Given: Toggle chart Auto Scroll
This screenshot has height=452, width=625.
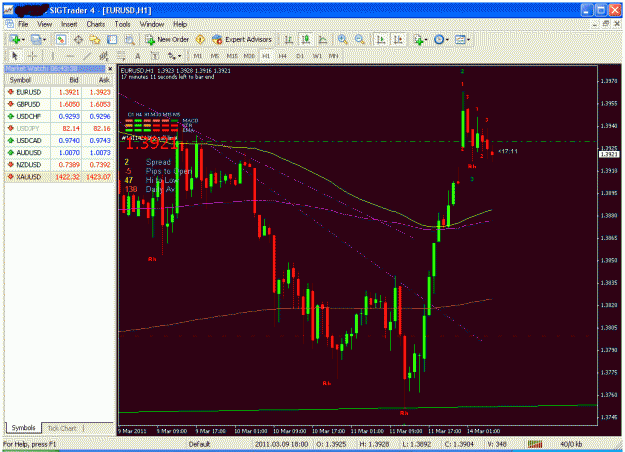Looking at the screenshot, I should pyautogui.click(x=381, y=39).
